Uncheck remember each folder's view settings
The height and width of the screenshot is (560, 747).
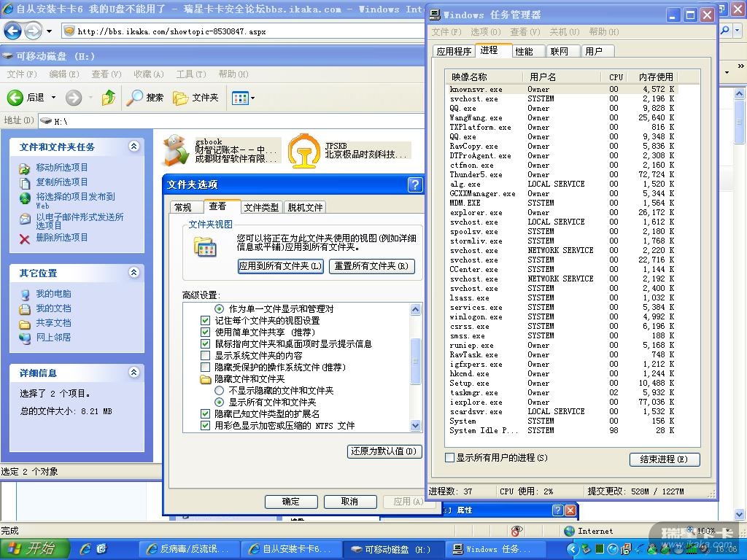point(205,321)
